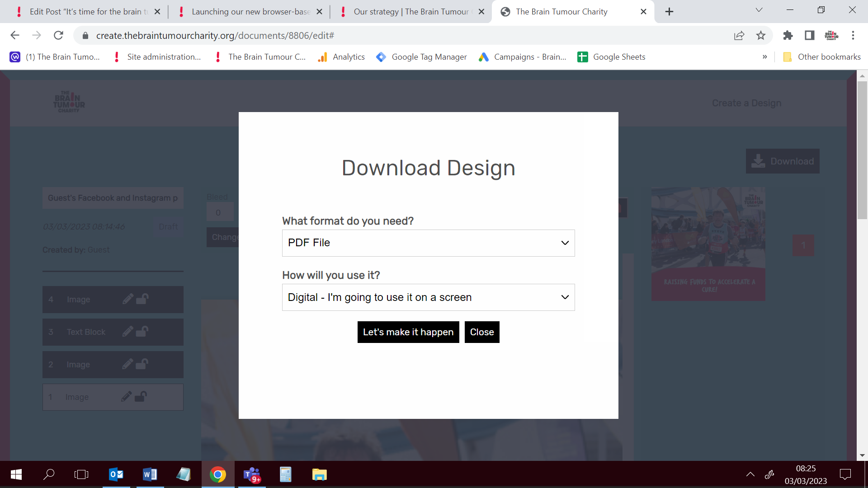Viewport: 868px width, 488px height.
Task: Click the 'Let's make it happen' button
Action: coord(408,332)
